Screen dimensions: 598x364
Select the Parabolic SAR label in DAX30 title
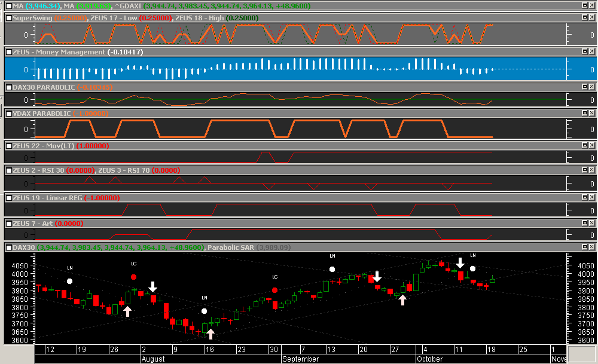point(230,247)
